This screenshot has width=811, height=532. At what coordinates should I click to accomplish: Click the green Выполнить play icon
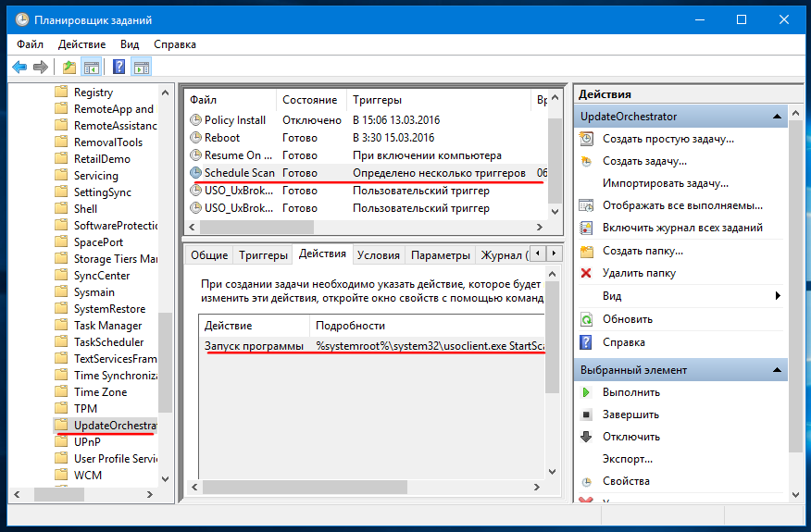(586, 392)
